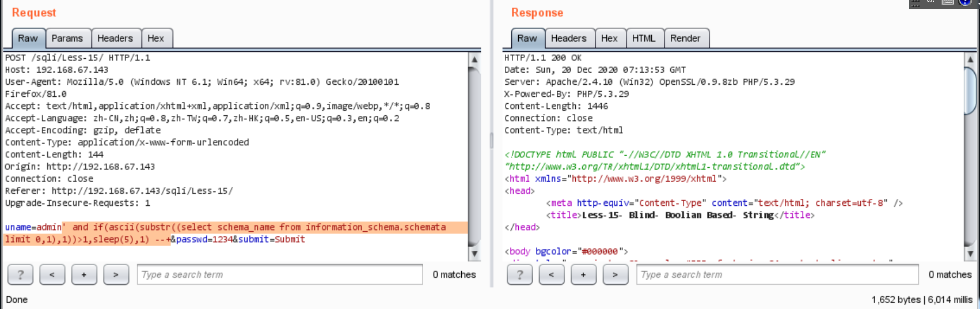Switch to the Request Params tab

click(x=67, y=38)
